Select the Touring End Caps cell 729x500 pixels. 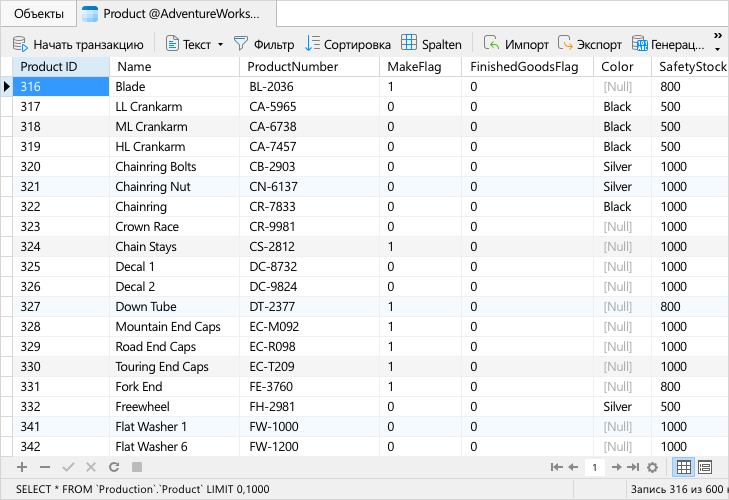coord(174,367)
